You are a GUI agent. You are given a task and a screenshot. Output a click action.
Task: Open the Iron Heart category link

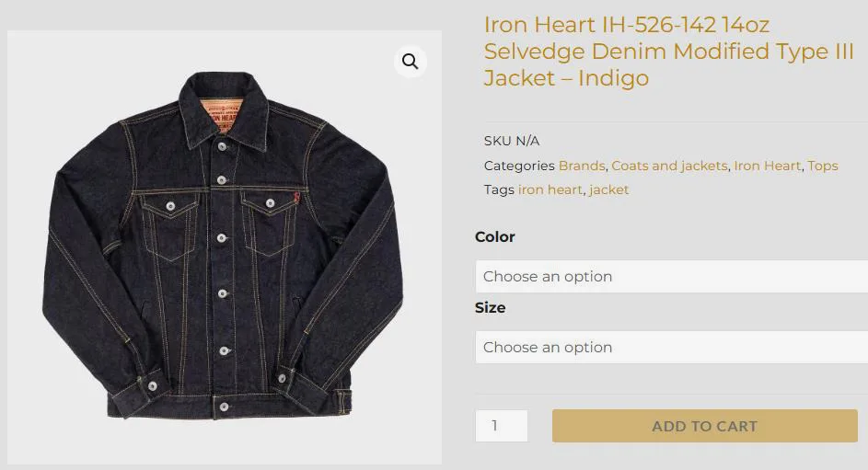pyautogui.click(x=768, y=166)
